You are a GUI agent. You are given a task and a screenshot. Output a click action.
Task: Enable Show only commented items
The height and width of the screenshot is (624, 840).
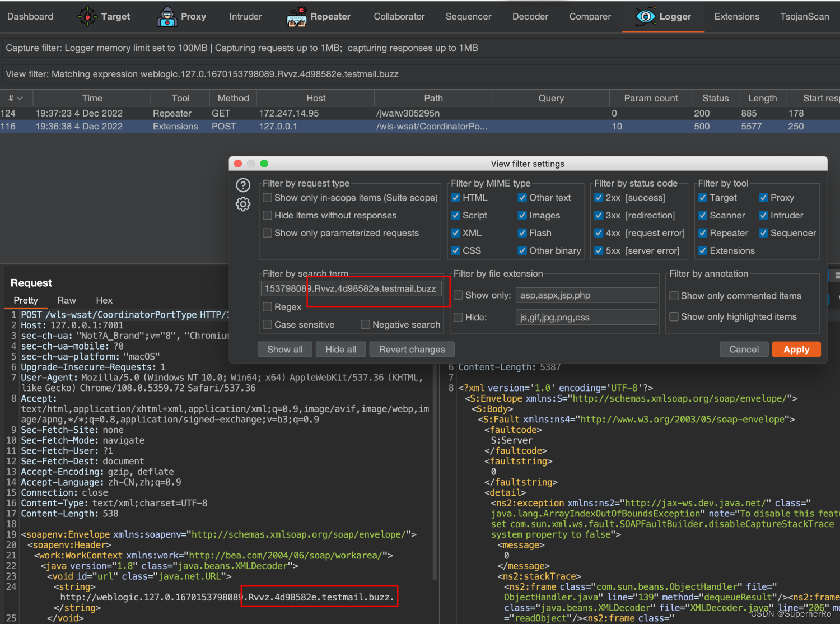(674, 296)
